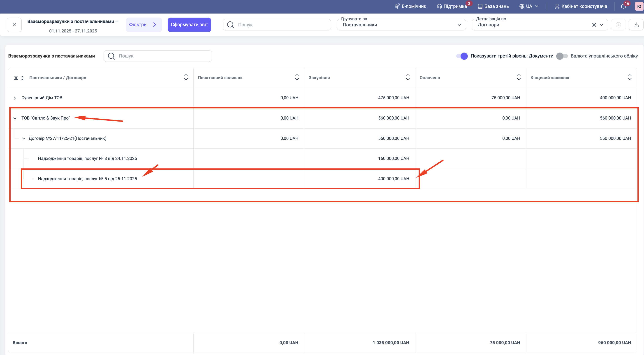The image size is (644, 355).
Task: Collapse ТОВ "Світло & Звук Про" row
Action: pyautogui.click(x=15, y=118)
